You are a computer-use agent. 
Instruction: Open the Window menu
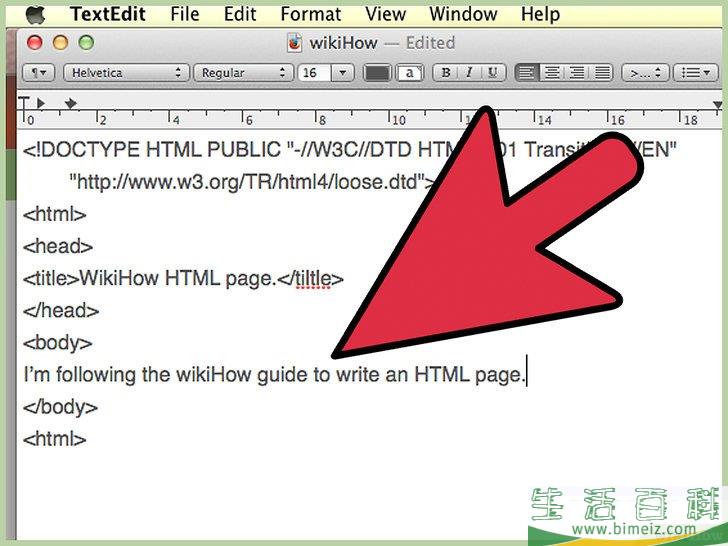(x=463, y=14)
